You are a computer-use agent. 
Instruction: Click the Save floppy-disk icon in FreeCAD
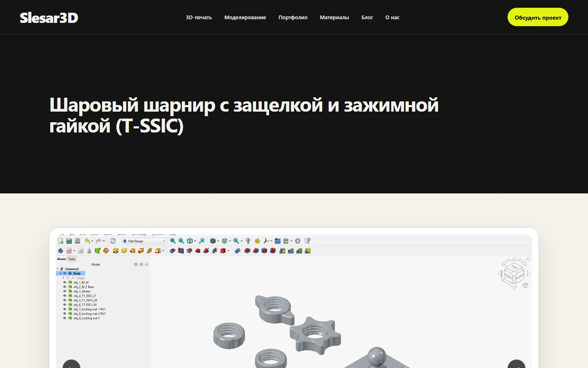pos(77,241)
